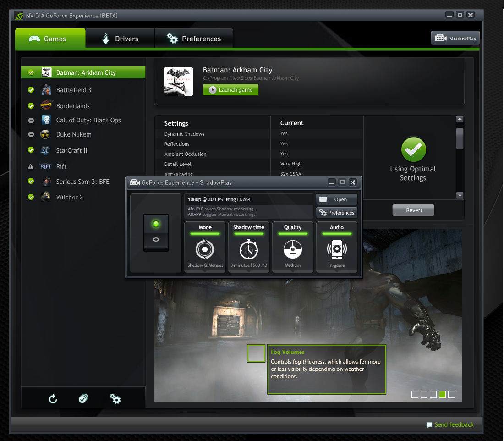Image resolution: width=504 pixels, height=441 pixels.
Task: Click the Reflections setting row
Action: coord(259,144)
